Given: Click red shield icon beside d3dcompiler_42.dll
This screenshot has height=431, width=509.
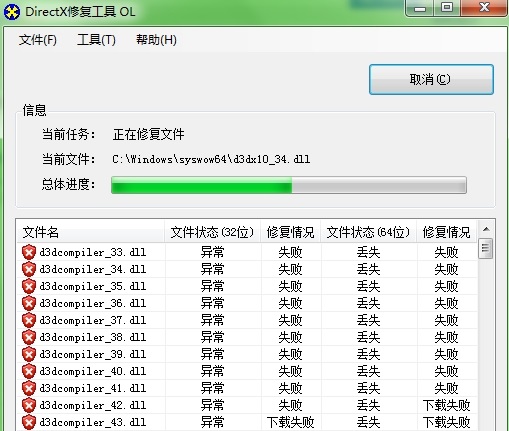Looking at the screenshot, I should [29, 405].
